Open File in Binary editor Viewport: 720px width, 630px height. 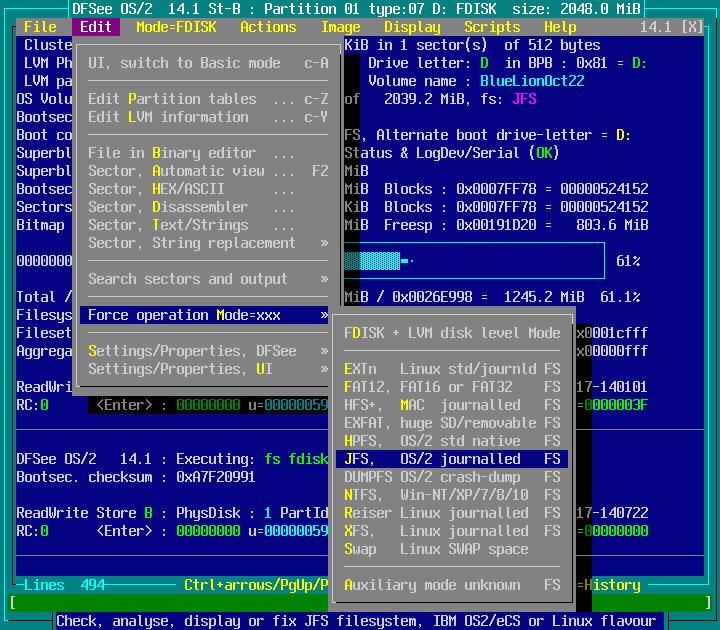tap(208, 153)
